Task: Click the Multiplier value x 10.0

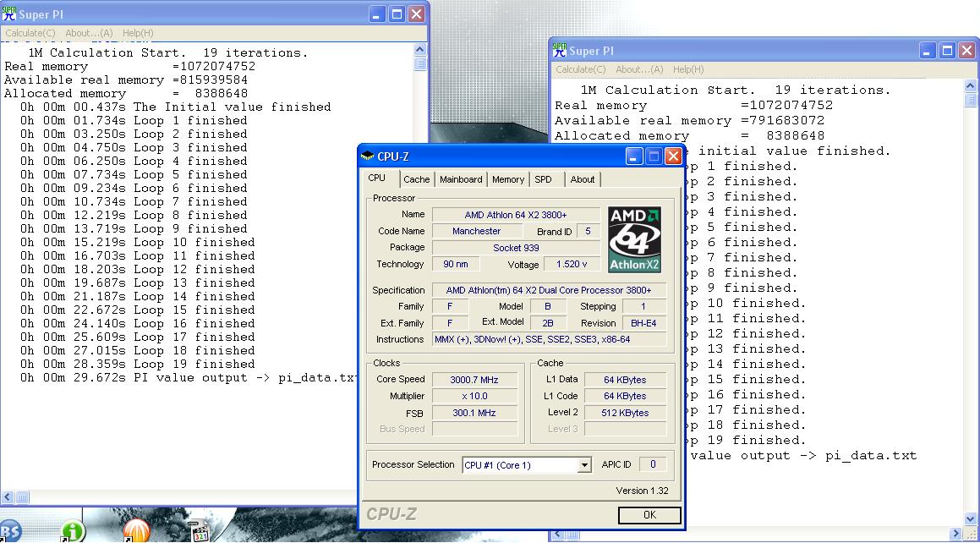Action: point(474,396)
